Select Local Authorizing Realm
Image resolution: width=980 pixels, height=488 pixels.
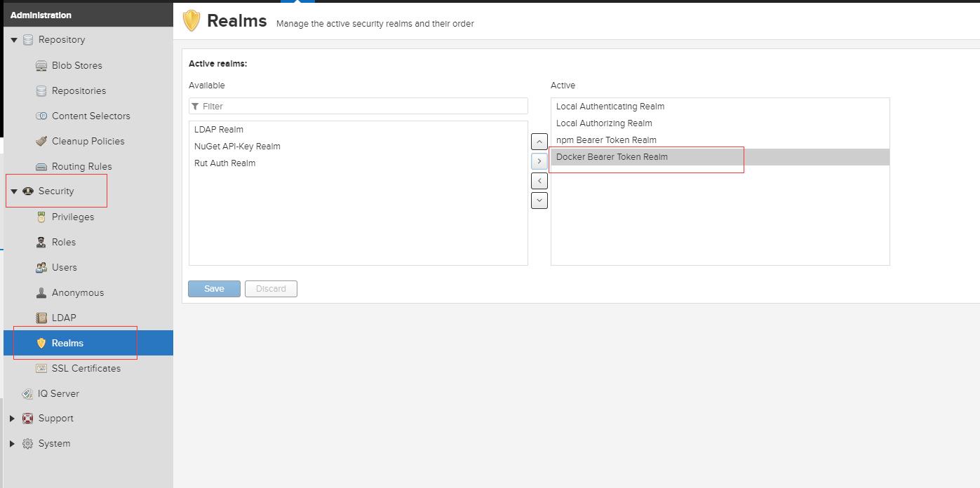coord(720,123)
